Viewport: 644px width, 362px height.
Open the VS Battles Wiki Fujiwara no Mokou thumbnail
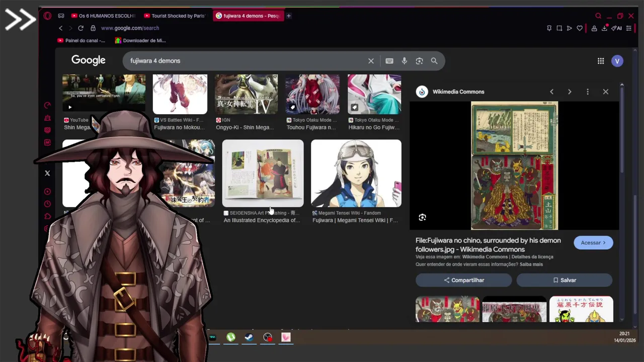pyautogui.click(x=180, y=94)
